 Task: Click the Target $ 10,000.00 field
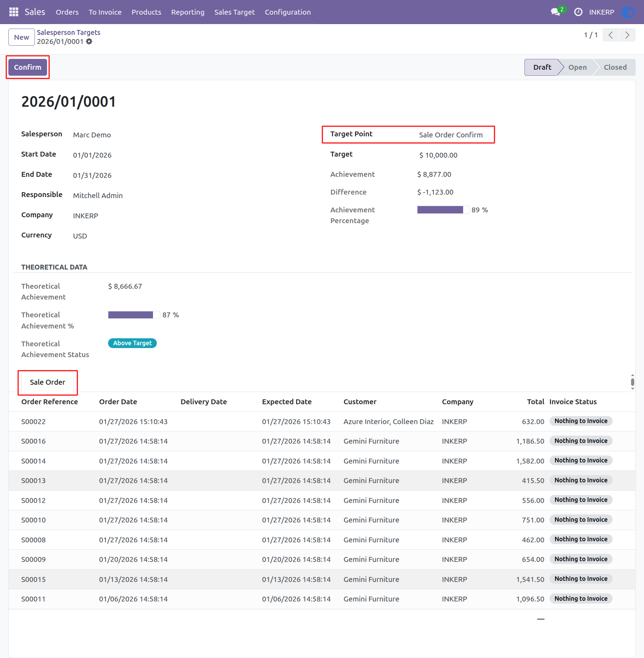(x=438, y=155)
